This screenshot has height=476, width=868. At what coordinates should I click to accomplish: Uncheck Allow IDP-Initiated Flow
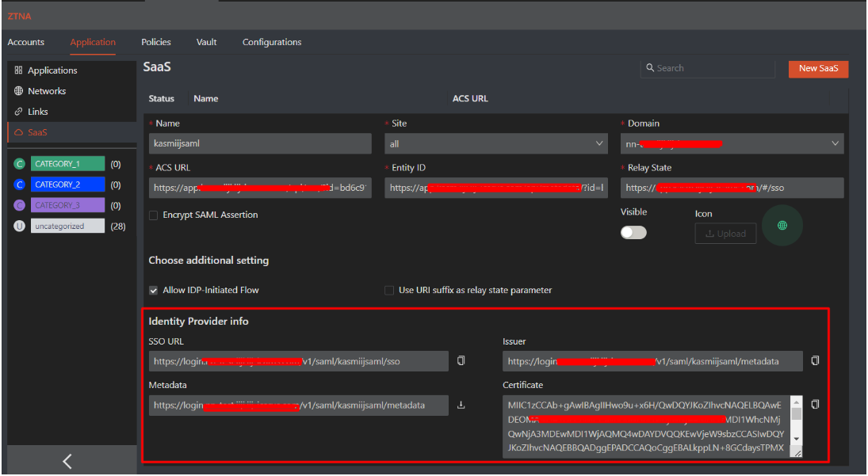click(153, 290)
